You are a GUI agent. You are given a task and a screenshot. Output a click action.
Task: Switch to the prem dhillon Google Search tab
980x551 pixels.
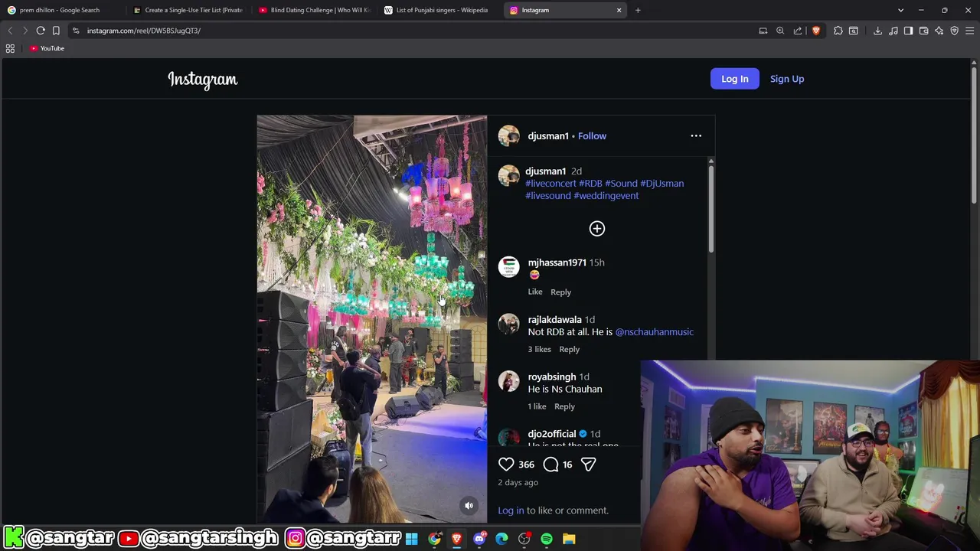61,10
